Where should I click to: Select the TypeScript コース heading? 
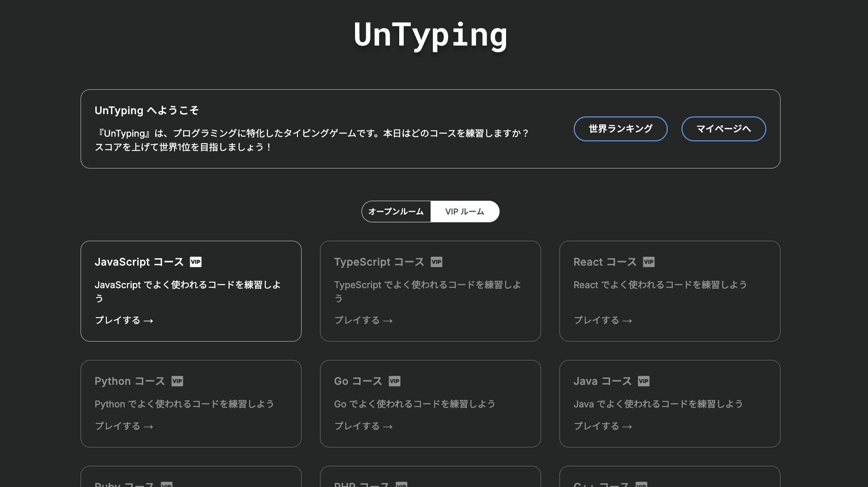point(379,262)
